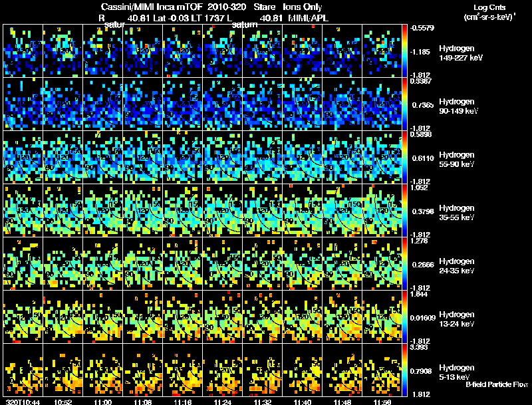Open the 13-24 keV panel at 11:56
The height and width of the screenshot is (405, 532).
tap(382, 317)
